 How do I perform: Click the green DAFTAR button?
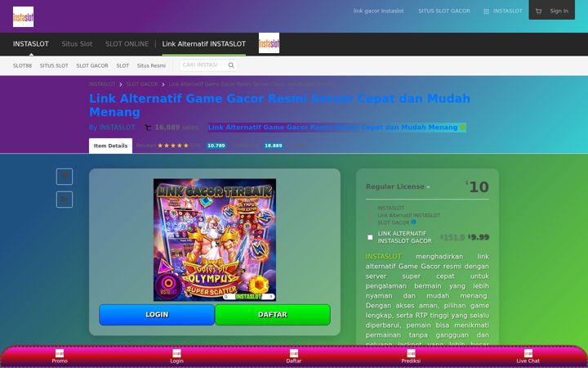click(x=273, y=315)
